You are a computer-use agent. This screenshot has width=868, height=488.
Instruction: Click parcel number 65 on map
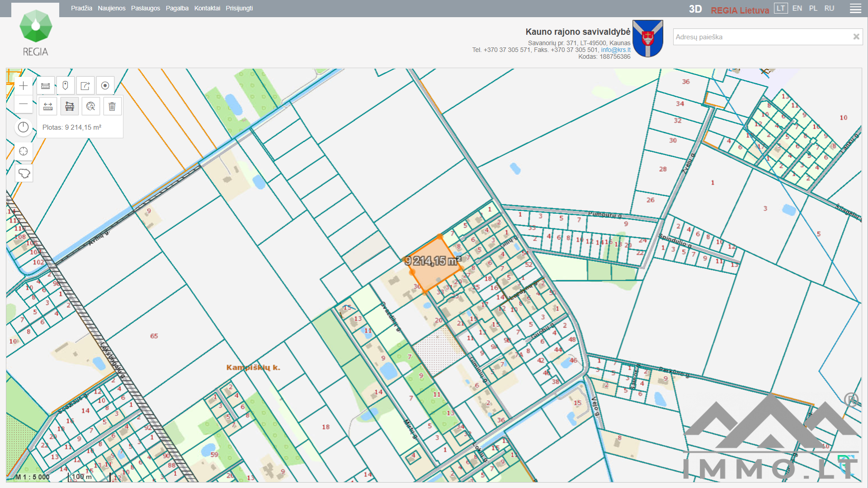(x=154, y=336)
